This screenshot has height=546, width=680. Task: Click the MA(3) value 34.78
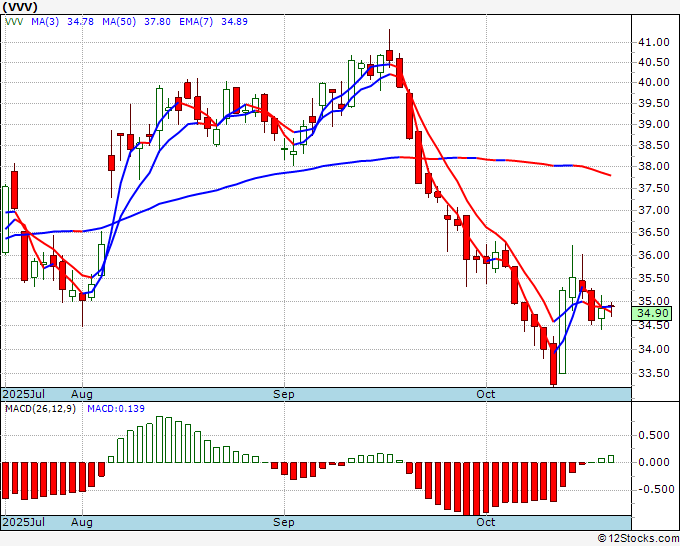click(80, 21)
